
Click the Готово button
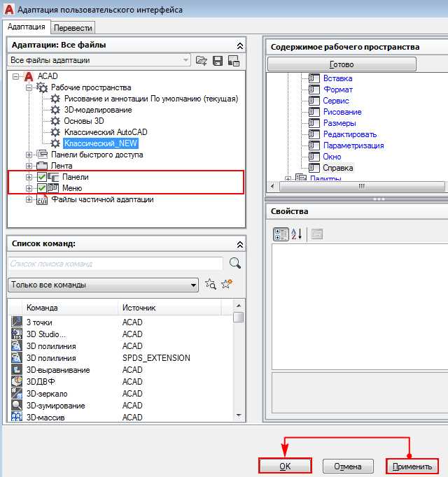click(x=342, y=64)
